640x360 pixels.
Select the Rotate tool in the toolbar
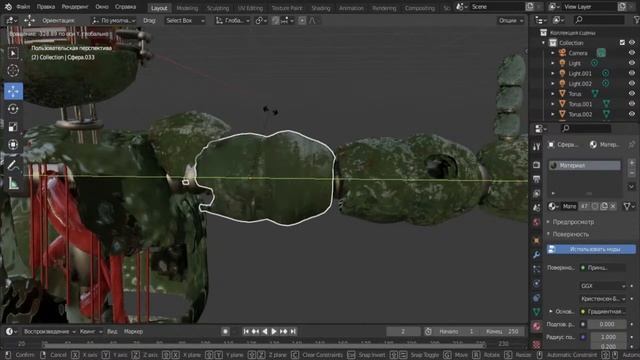(13, 109)
